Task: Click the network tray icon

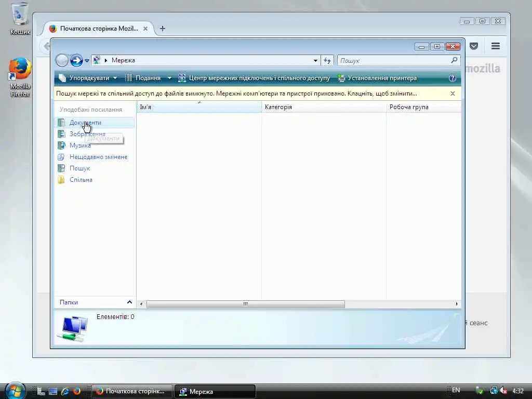Action: [x=494, y=391]
